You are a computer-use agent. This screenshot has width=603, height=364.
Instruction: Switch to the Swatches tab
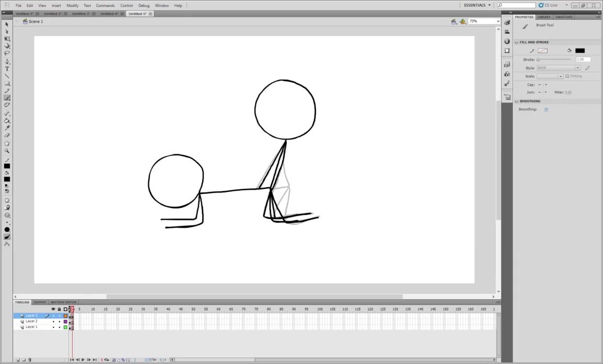(564, 17)
